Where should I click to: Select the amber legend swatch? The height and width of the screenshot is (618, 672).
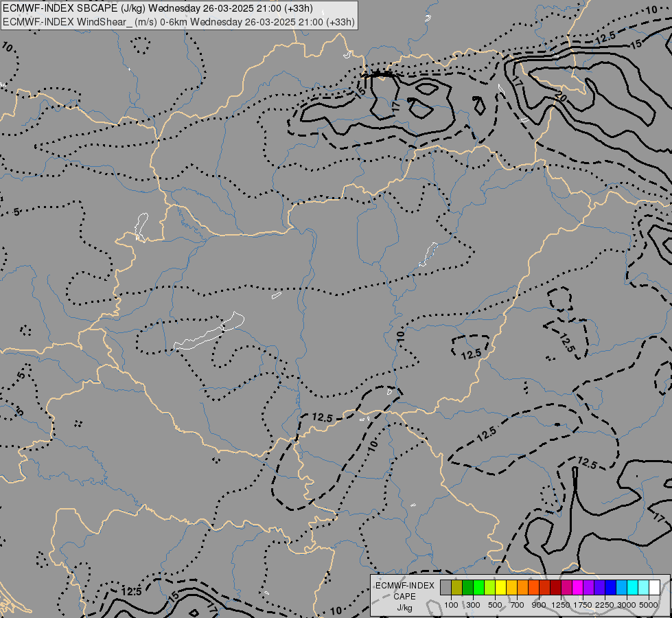(x=511, y=587)
